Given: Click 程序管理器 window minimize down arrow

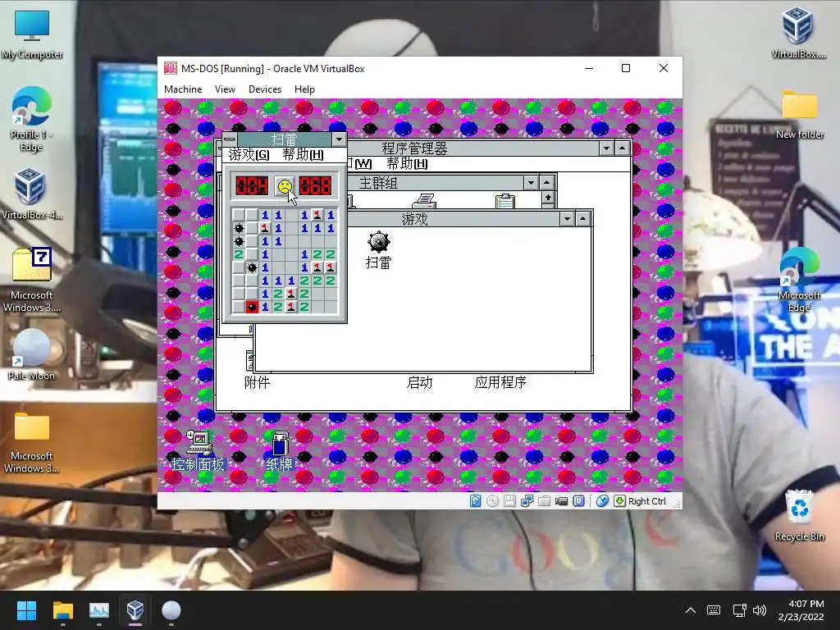Looking at the screenshot, I should pos(606,148).
